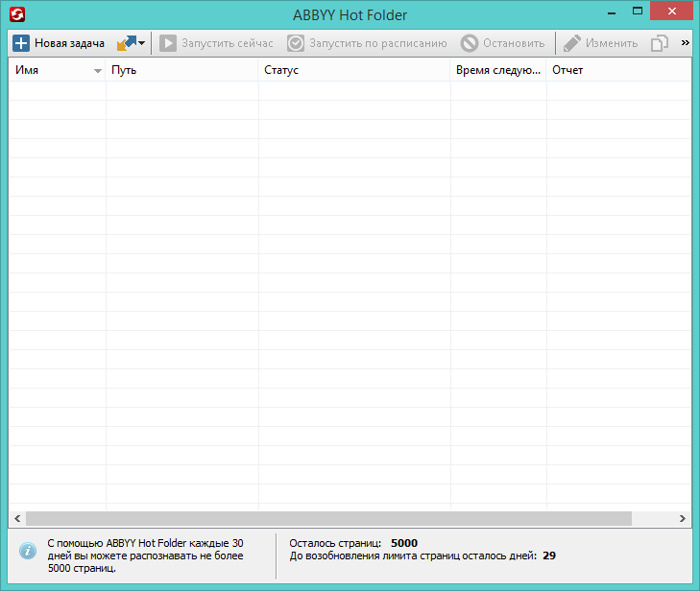Minimize the ABBYY Hot Folder window
This screenshot has height=591, width=700.
point(612,12)
